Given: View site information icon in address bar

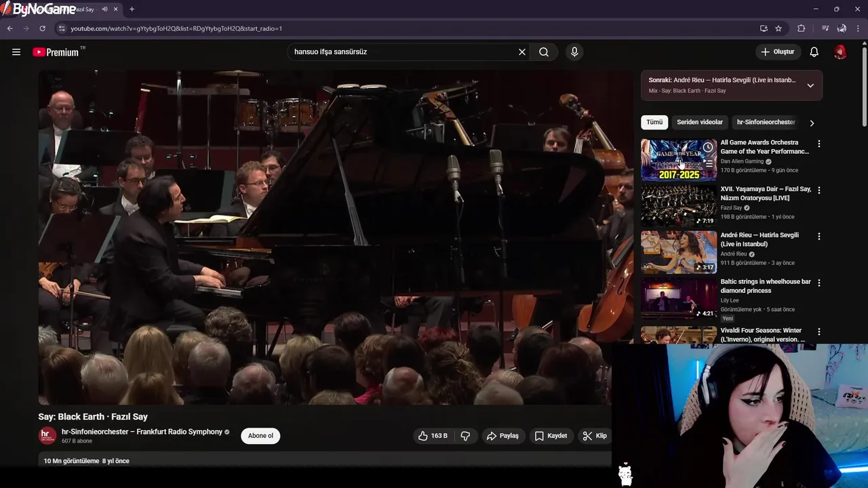Looking at the screenshot, I should 62,28.
